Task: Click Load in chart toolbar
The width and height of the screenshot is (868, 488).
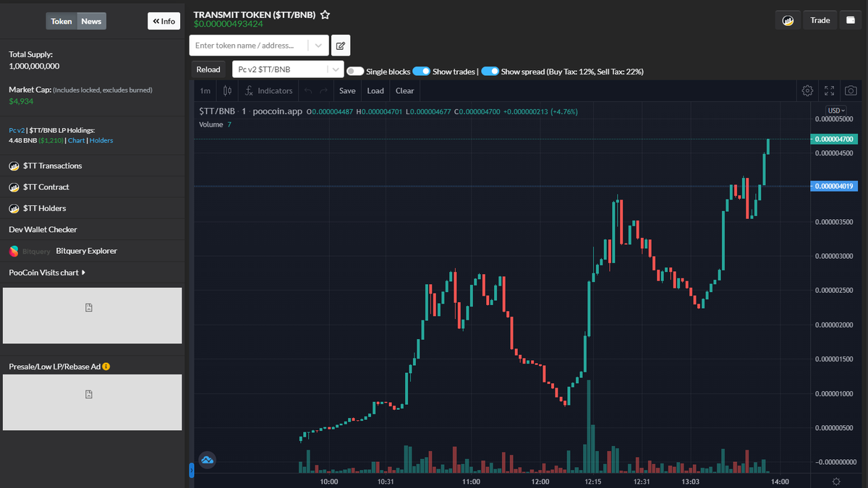Action: [375, 91]
